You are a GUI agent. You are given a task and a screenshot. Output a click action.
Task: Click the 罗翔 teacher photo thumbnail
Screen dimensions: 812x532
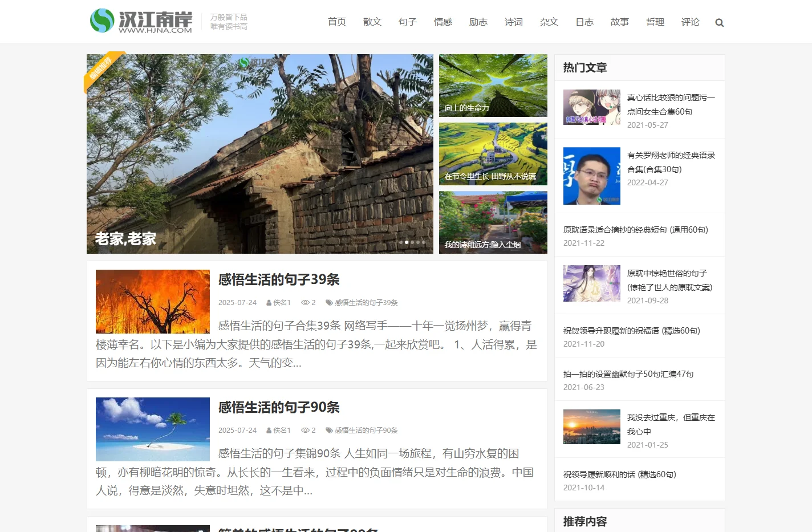coord(592,176)
